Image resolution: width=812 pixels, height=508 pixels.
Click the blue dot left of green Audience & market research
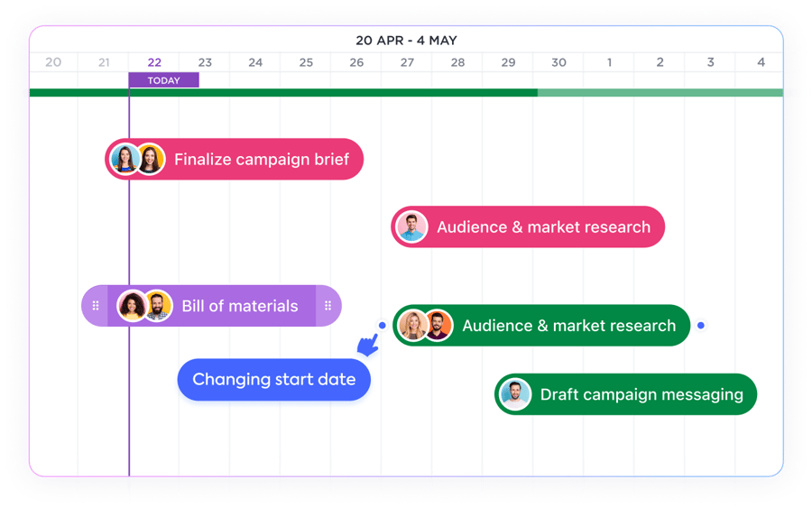pos(383,325)
